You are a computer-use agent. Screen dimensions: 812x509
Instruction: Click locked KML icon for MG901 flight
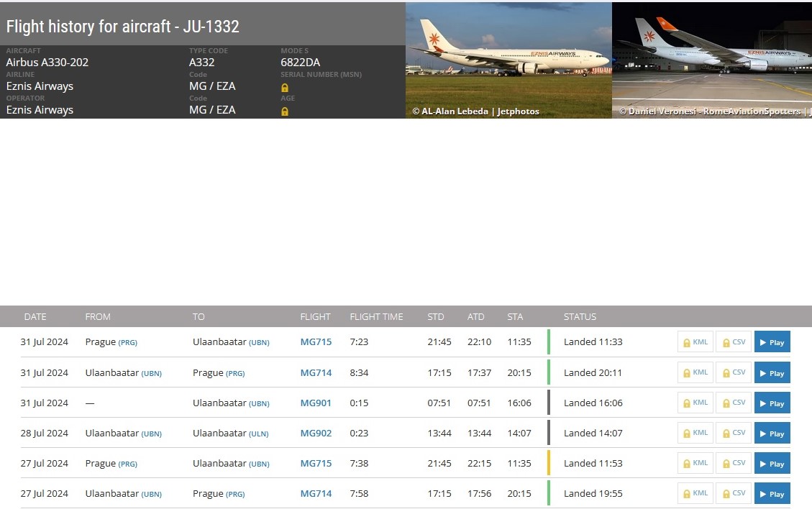point(695,403)
